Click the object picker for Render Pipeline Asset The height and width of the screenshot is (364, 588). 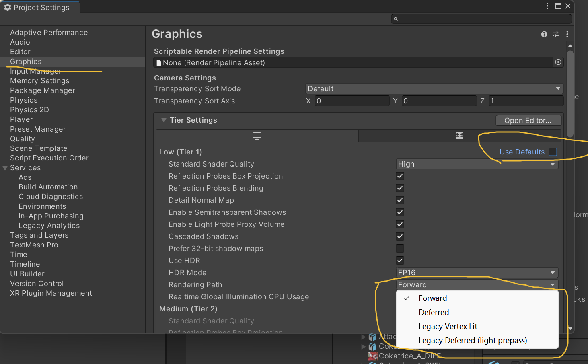pos(558,62)
